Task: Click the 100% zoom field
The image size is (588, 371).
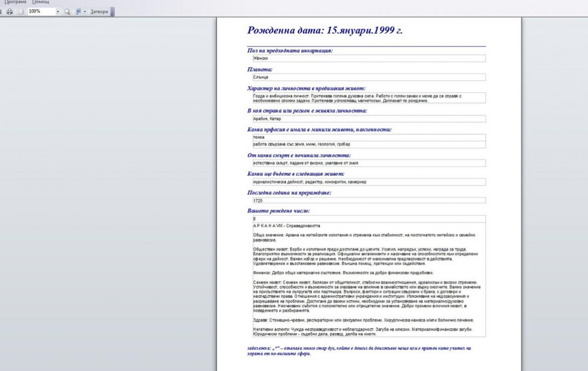Action: (x=41, y=11)
